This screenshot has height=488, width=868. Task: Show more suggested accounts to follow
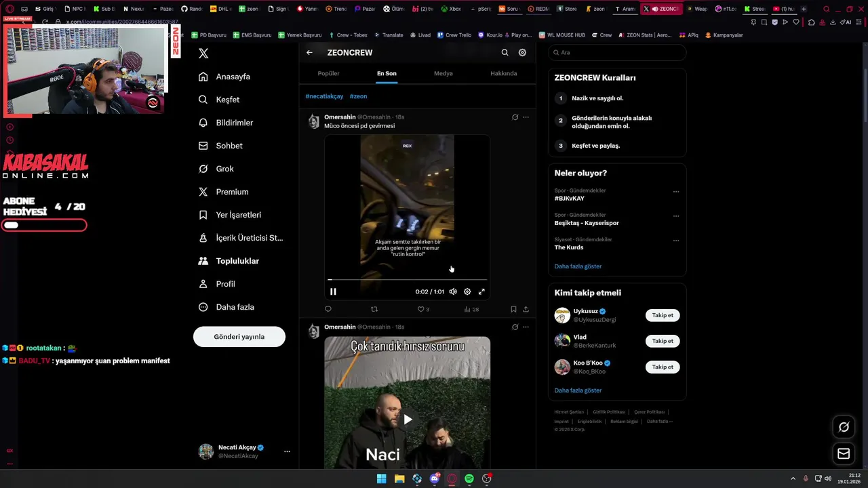578,390
